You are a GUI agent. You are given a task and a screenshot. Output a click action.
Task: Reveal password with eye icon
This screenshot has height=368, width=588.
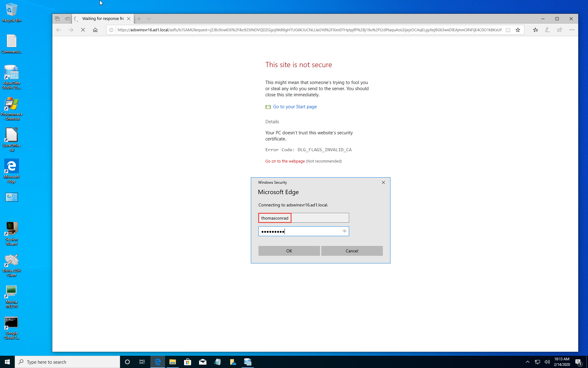(x=345, y=231)
